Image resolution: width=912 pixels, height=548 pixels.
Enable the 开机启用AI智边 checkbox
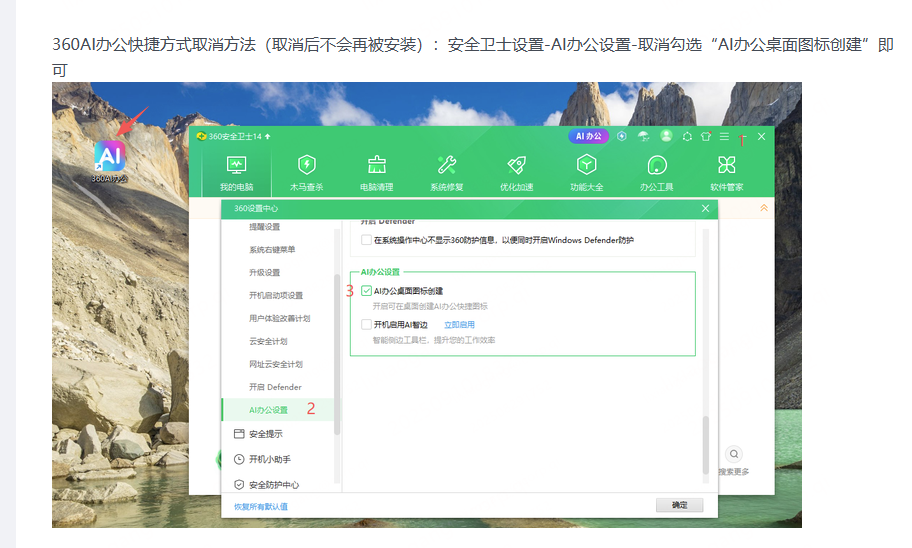point(366,324)
